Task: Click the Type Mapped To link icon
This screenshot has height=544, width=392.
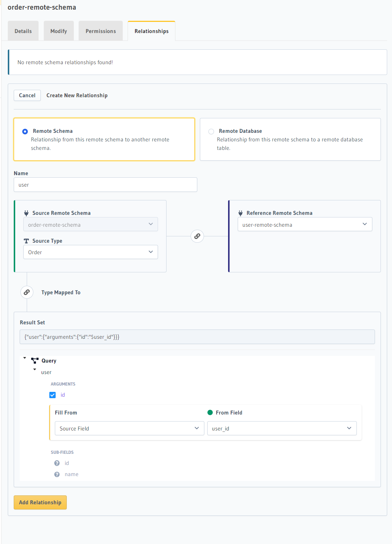Action: [27, 292]
